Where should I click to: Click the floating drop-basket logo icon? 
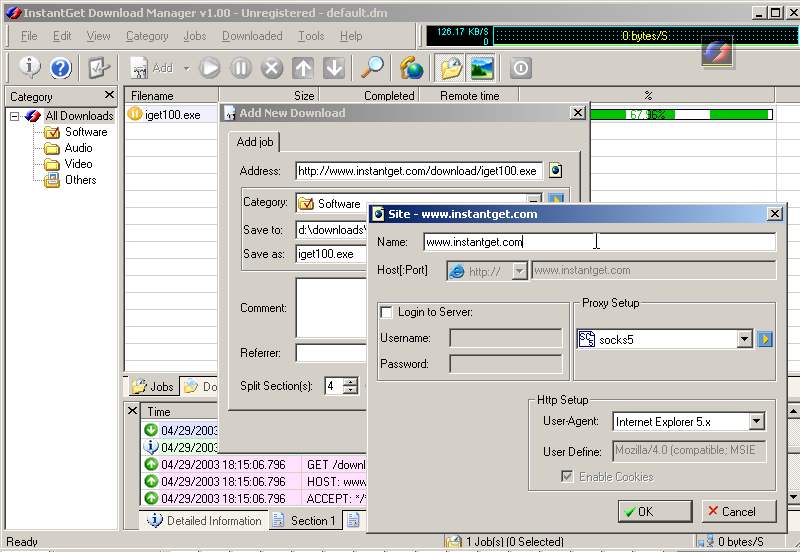pyautogui.click(x=717, y=52)
